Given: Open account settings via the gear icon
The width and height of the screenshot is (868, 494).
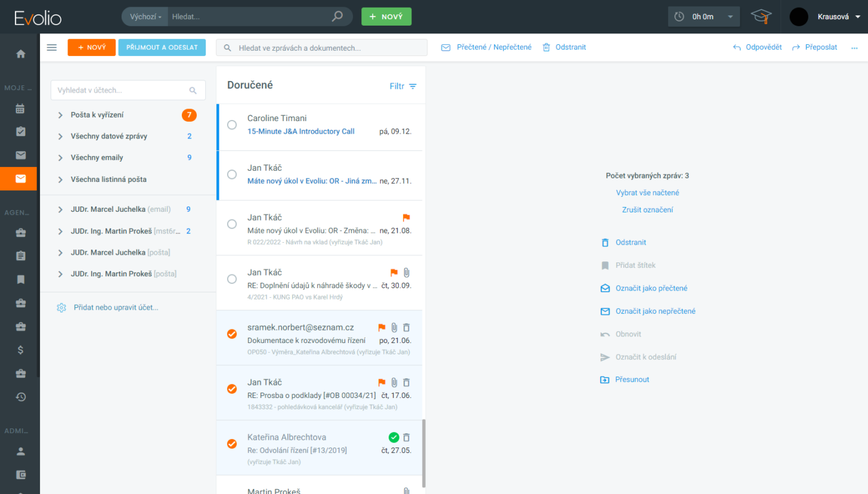Looking at the screenshot, I should pyautogui.click(x=61, y=307).
